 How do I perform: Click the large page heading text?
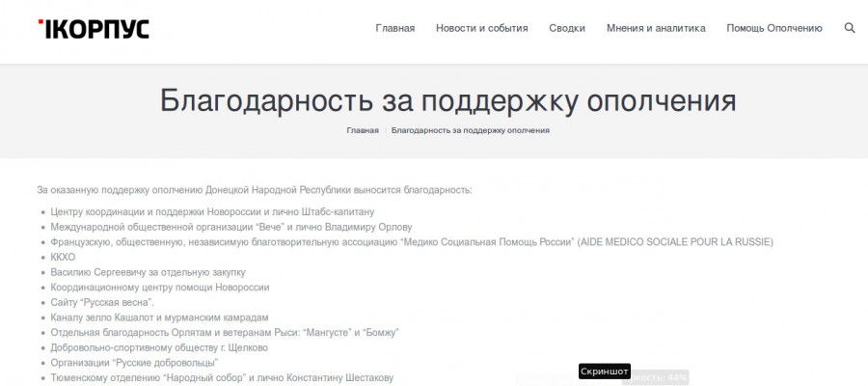[x=448, y=100]
